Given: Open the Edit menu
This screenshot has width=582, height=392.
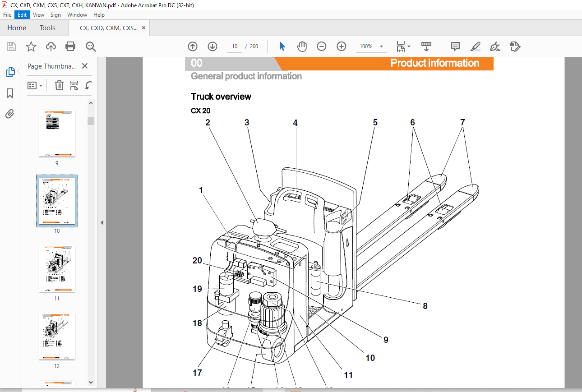Looking at the screenshot, I should click(22, 14).
